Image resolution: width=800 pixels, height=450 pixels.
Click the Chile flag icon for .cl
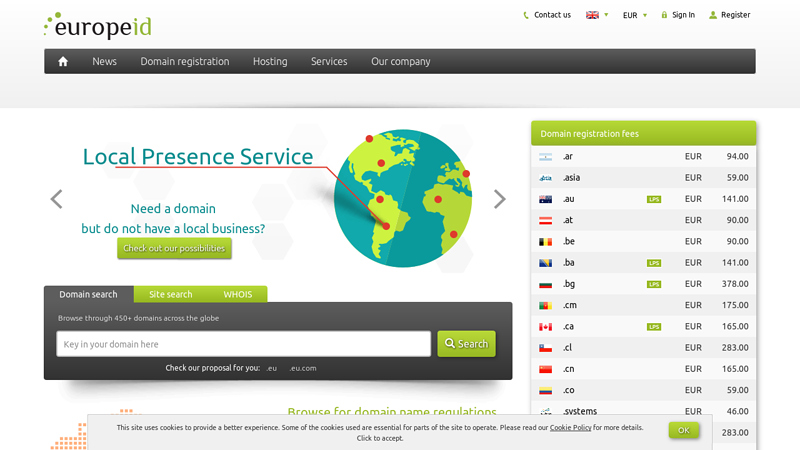click(545, 348)
